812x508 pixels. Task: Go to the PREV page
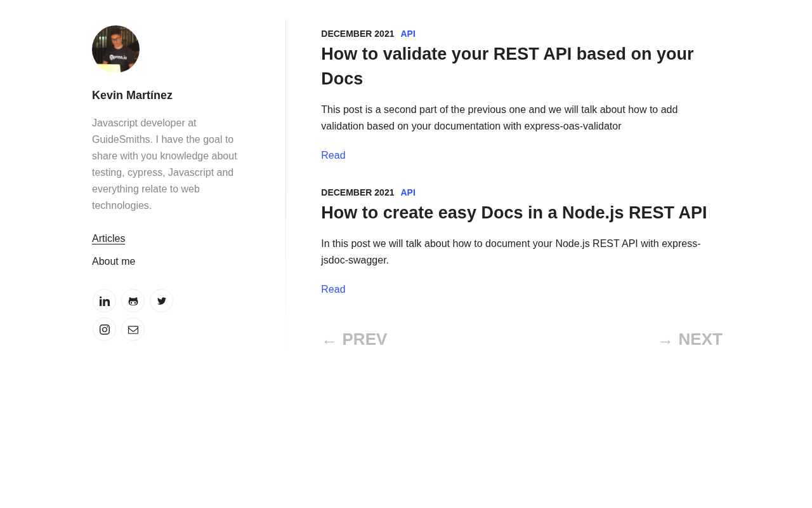[x=364, y=340]
